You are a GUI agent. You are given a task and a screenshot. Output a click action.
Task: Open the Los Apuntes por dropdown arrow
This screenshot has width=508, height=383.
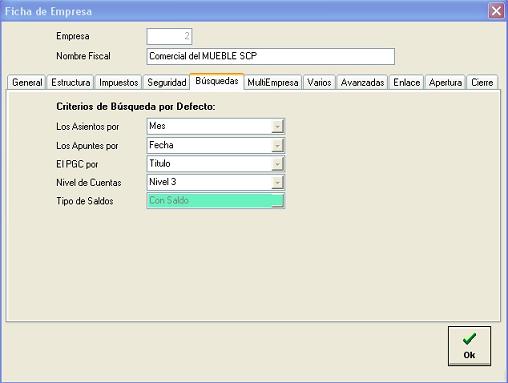tap(277, 145)
